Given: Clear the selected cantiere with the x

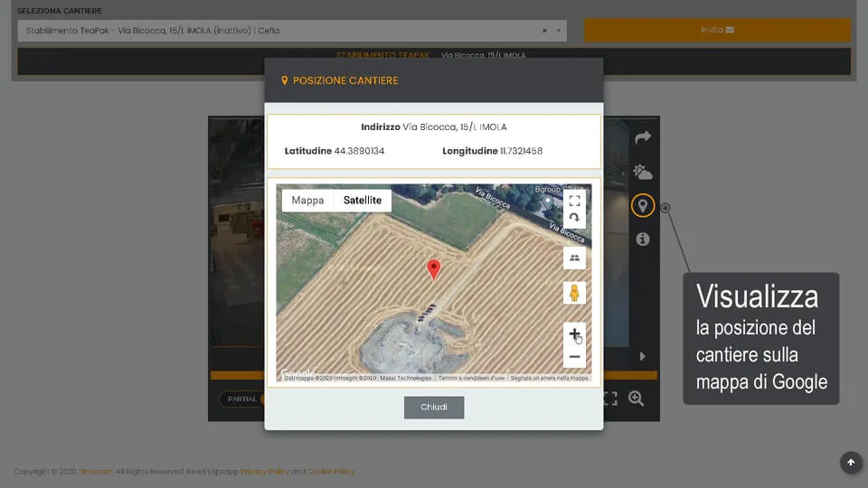Looking at the screenshot, I should 544,31.
